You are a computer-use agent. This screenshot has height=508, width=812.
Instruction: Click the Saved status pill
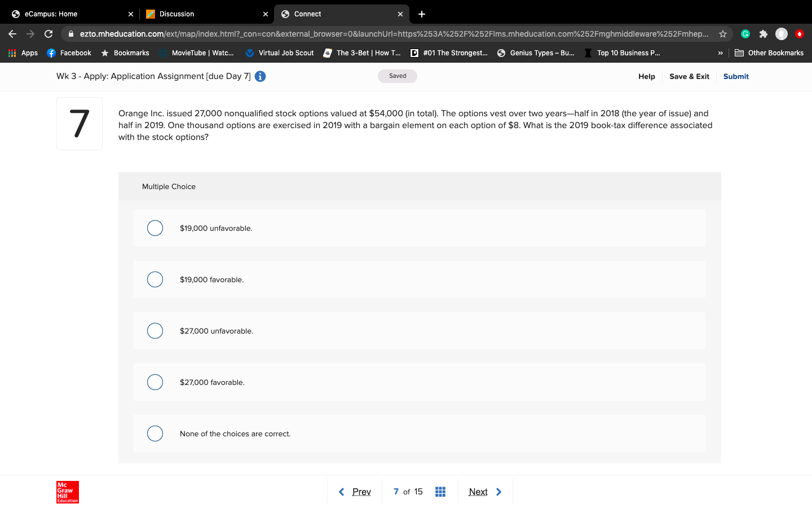click(398, 76)
